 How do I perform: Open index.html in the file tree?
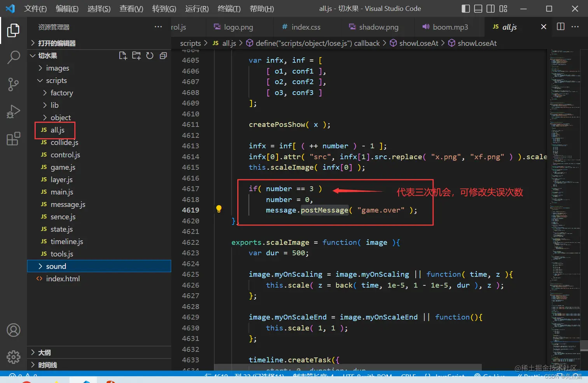[x=99, y=278]
